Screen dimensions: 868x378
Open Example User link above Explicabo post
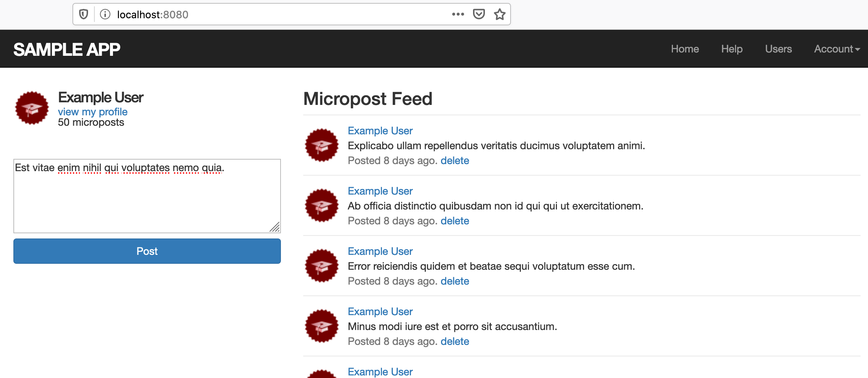point(380,131)
